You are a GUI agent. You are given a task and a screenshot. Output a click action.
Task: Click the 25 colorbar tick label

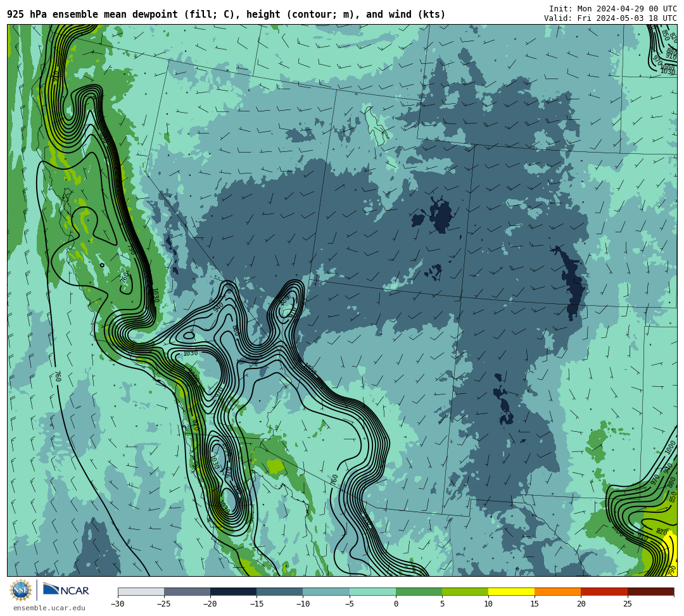(x=627, y=604)
